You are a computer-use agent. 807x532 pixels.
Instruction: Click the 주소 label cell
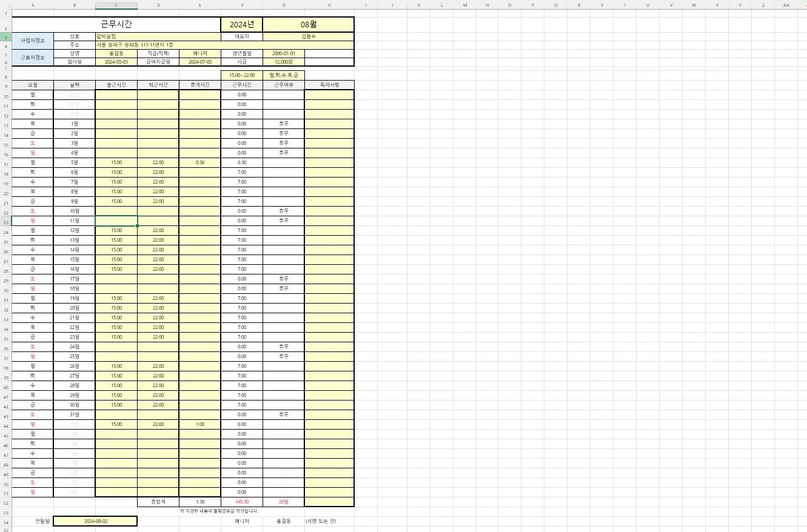click(x=75, y=45)
